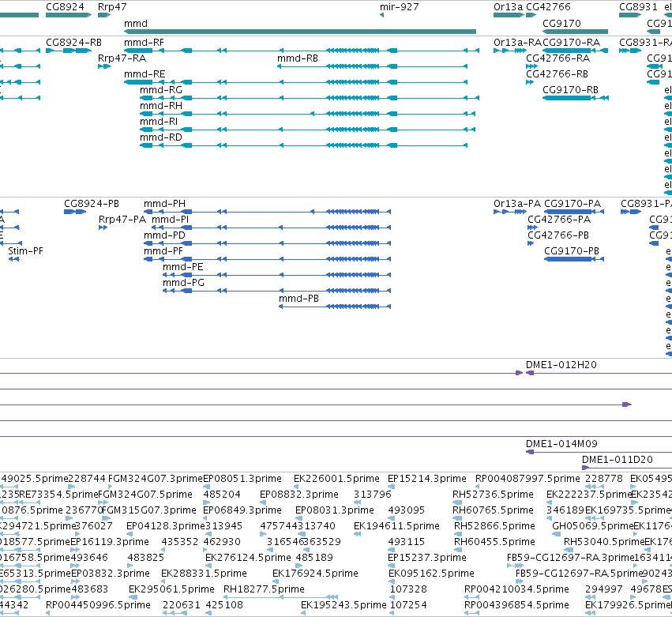
Task: Select the Rrp47 gene label
Action: [112, 7]
